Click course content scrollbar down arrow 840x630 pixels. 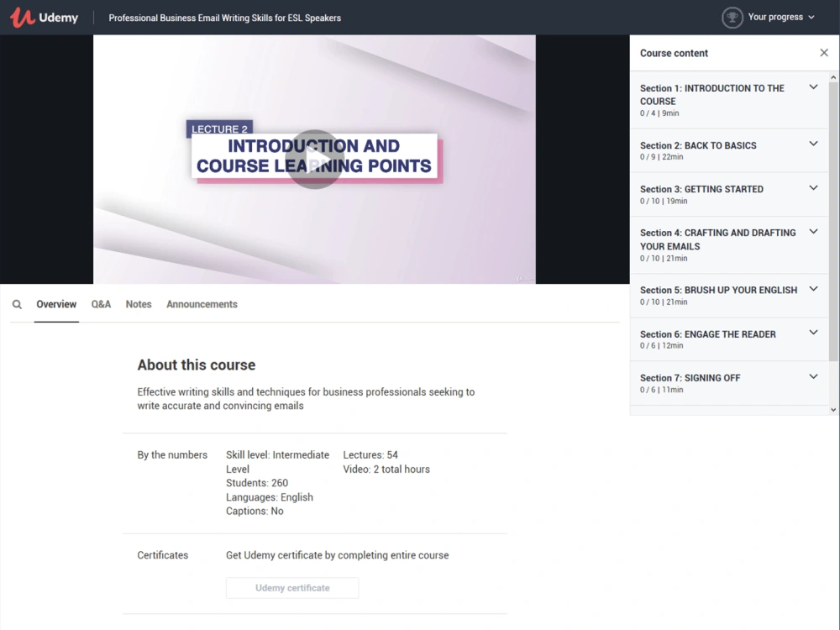833,410
